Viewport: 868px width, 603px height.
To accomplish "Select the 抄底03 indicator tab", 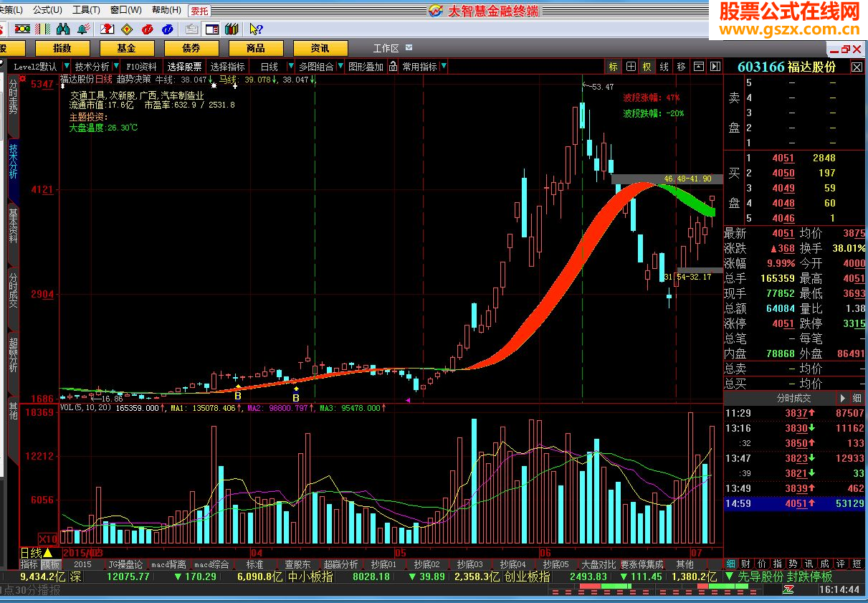I will click(x=469, y=564).
